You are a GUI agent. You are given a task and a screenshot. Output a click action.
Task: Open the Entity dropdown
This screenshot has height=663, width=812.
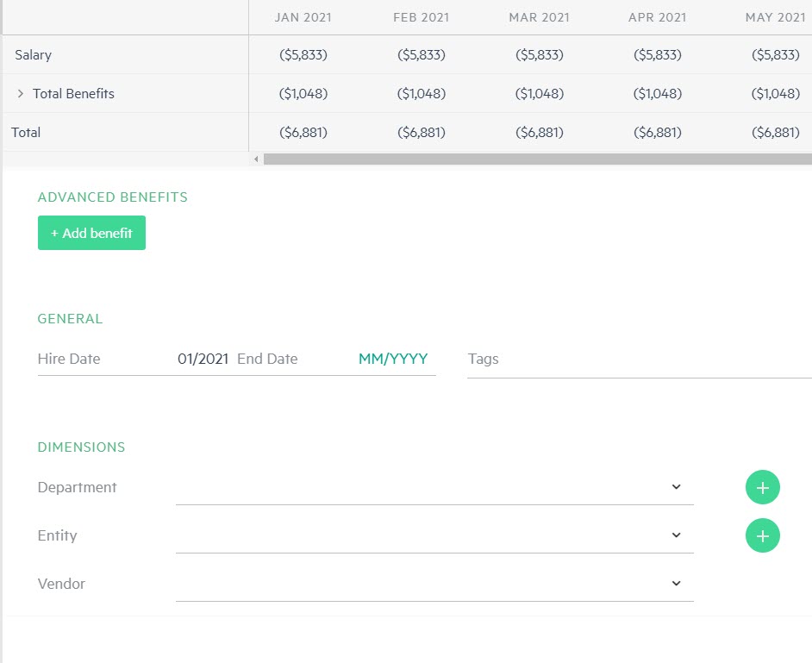pyautogui.click(x=434, y=535)
